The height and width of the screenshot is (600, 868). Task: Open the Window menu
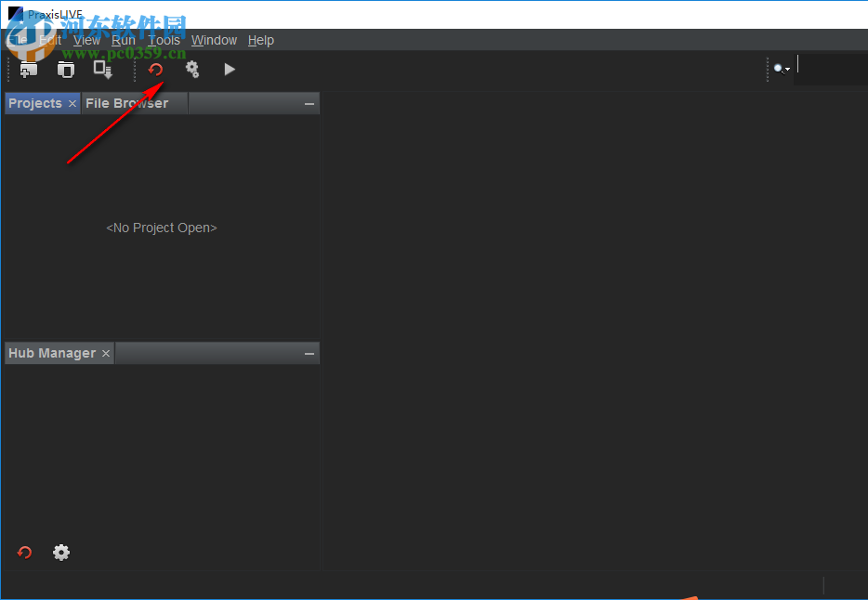(x=214, y=40)
